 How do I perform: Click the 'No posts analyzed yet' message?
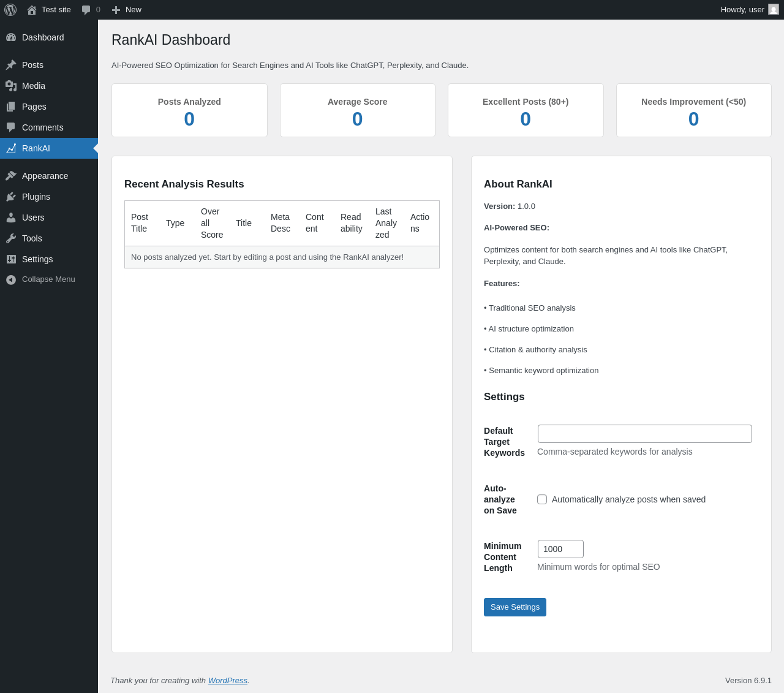click(267, 257)
